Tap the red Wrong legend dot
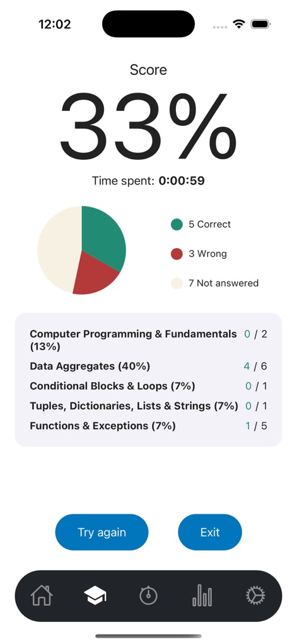Screen dimensions: 297x644 pyautogui.click(x=177, y=254)
